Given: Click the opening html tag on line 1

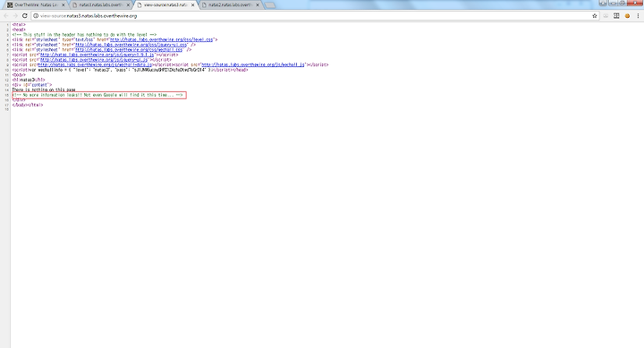Looking at the screenshot, I should click(19, 25).
